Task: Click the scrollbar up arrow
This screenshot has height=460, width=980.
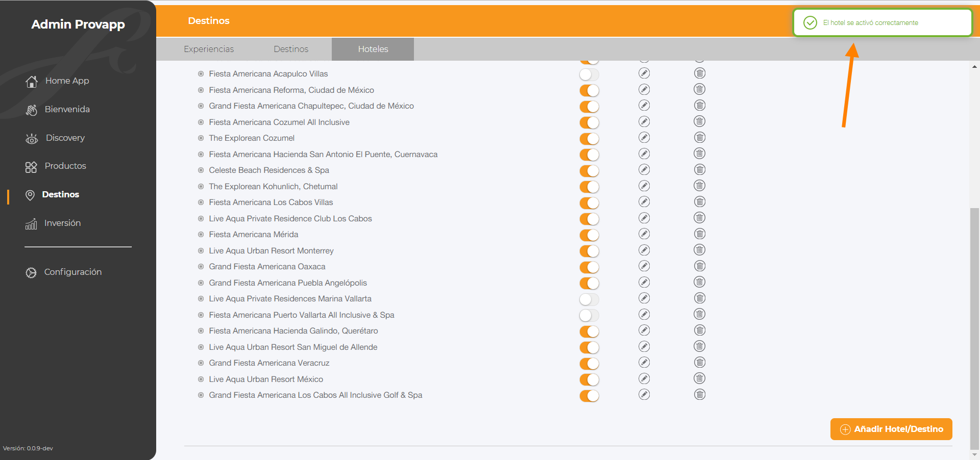Action: pyautogui.click(x=975, y=66)
